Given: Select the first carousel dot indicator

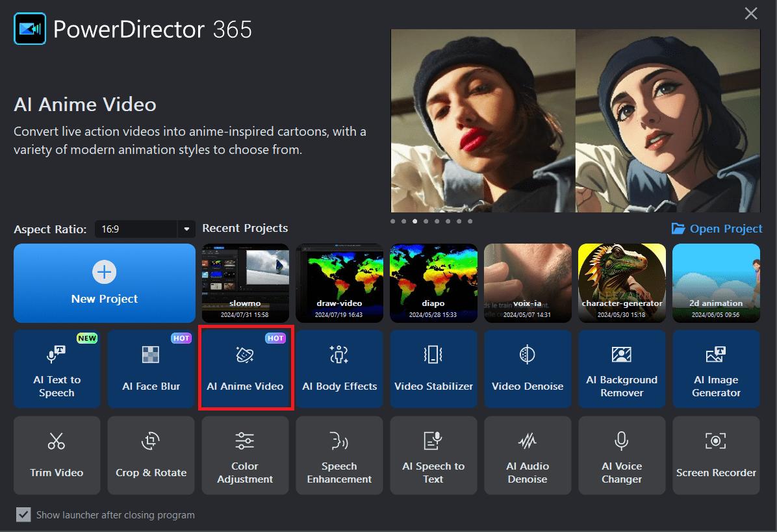Looking at the screenshot, I should click(x=393, y=222).
